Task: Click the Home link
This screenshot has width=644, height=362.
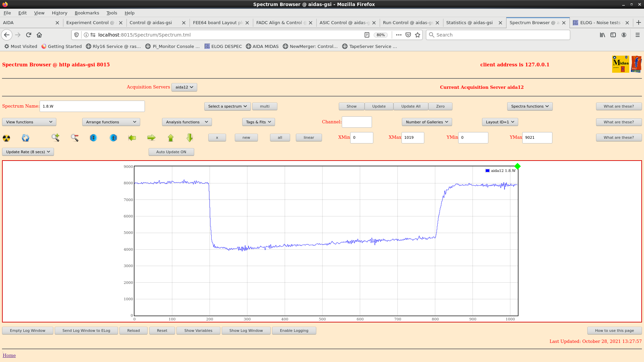Action: tap(9, 355)
